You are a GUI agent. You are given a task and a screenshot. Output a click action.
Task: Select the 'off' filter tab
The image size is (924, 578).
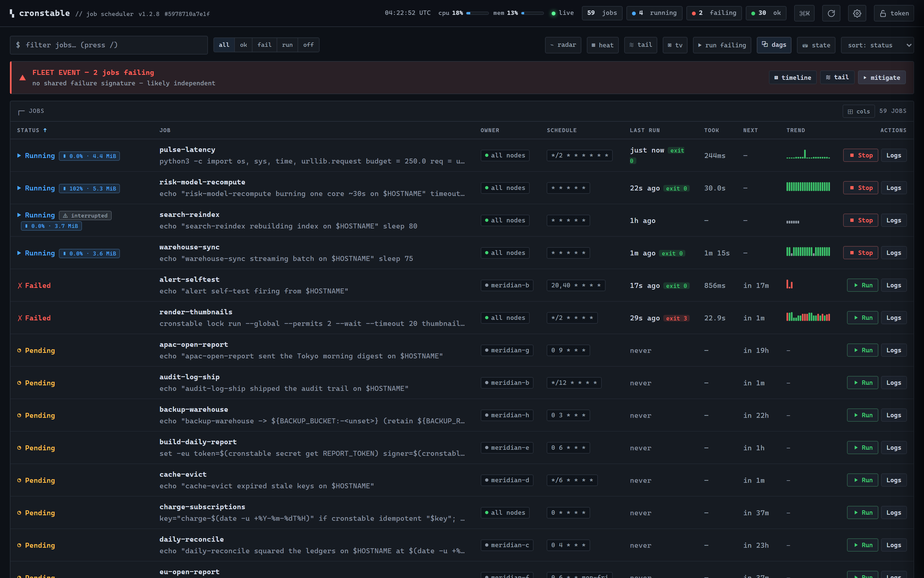[308, 45]
